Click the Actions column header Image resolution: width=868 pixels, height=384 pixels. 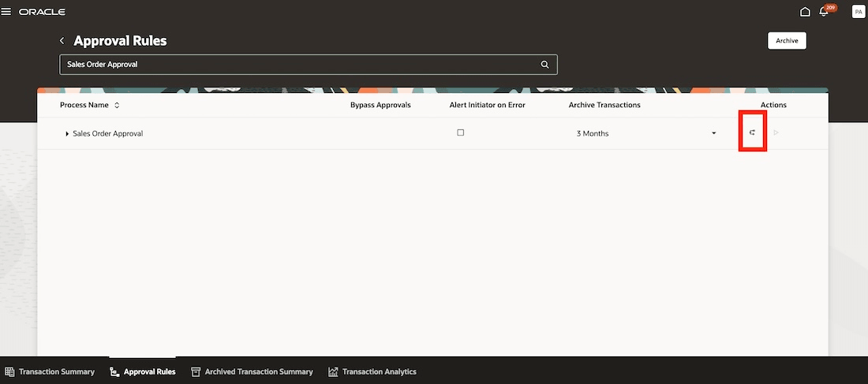[773, 105]
